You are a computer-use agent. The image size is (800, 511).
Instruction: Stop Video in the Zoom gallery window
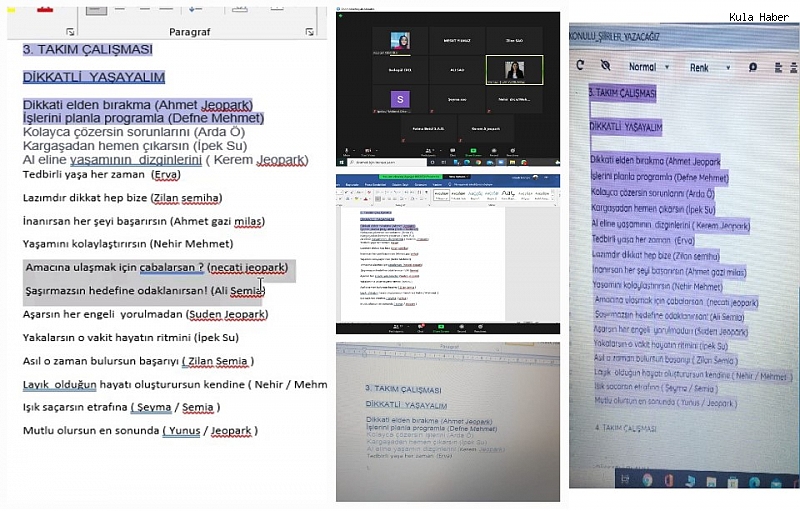368,152
